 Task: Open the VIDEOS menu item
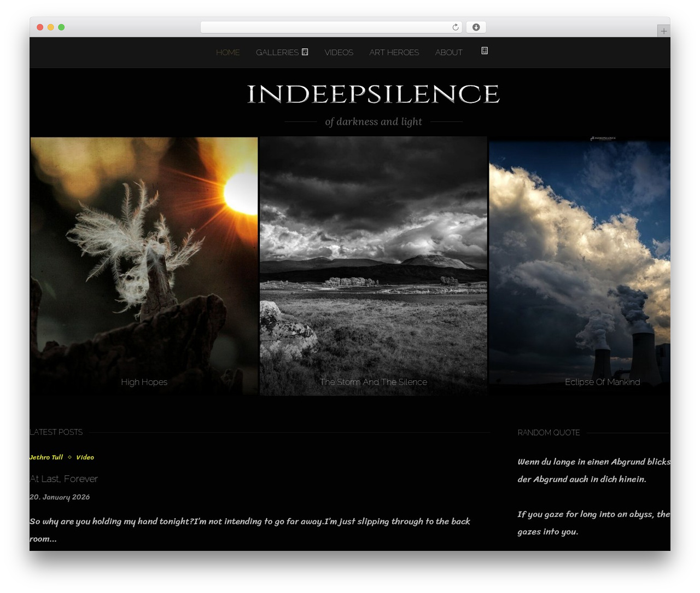[x=339, y=53]
